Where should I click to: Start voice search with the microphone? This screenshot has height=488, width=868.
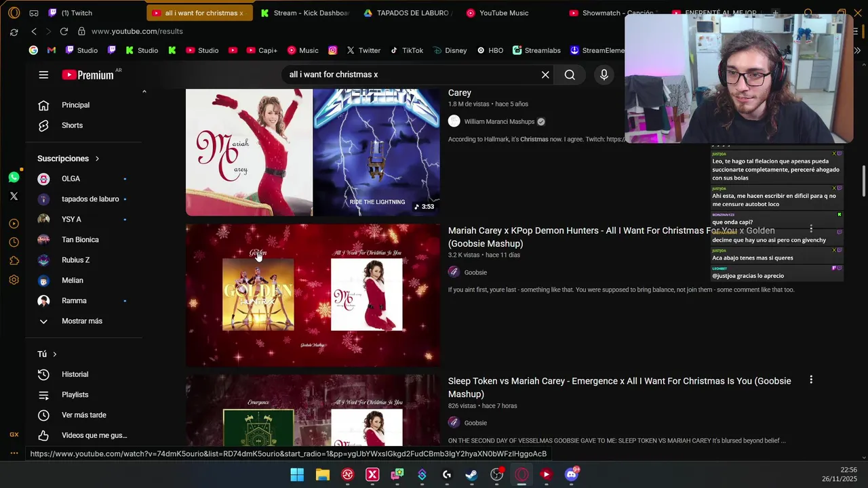click(604, 75)
